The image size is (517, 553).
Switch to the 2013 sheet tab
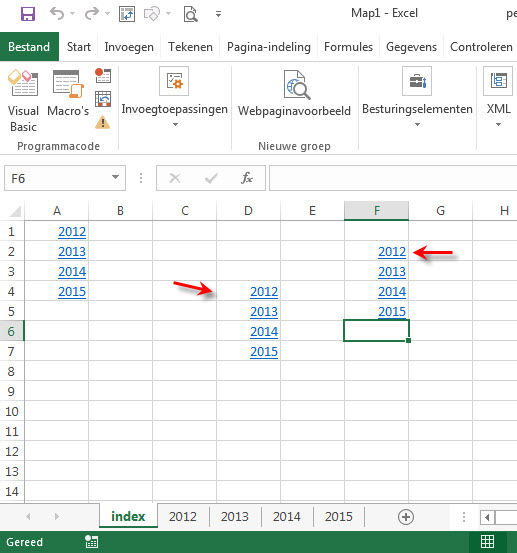coord(235,517)
